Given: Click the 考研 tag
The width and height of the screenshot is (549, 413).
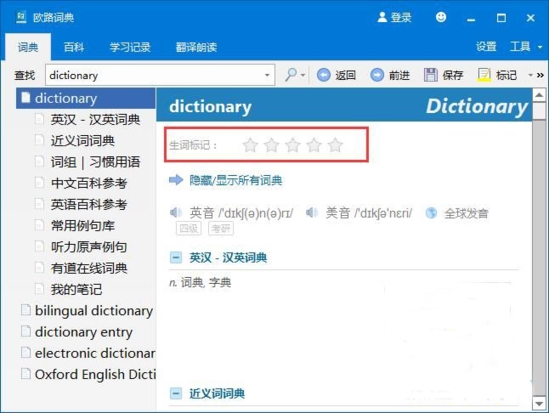Looking at the screenshot, I should pos(221,229).
